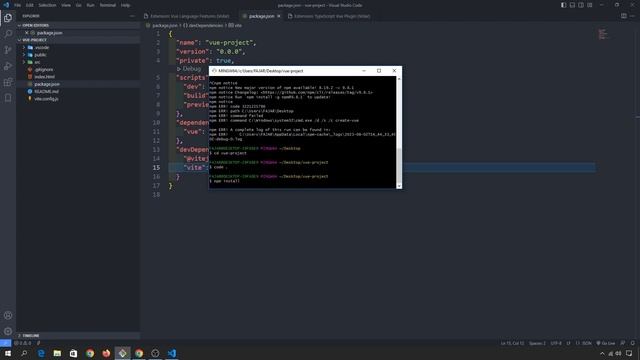Viewport: 640px width, 360px height.
Task: Open the Search view in activity bar
Action: point(8,34)
